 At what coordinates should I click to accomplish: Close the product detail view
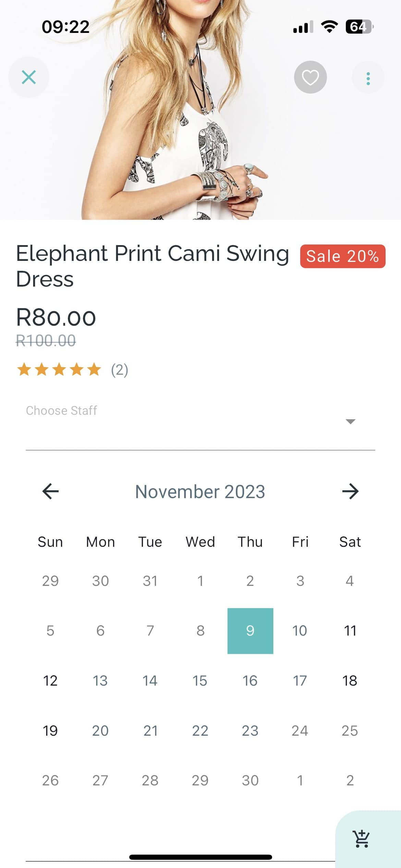pos(29,77)
